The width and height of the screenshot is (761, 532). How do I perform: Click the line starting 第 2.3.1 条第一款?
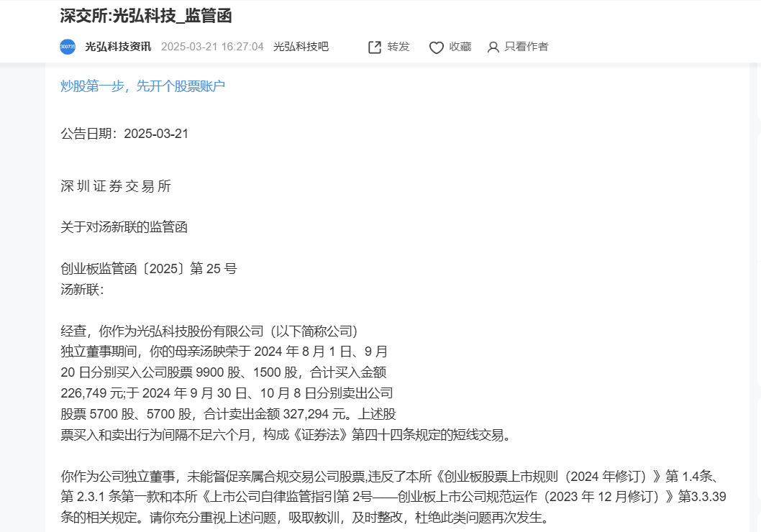click(x=393, y=497)
